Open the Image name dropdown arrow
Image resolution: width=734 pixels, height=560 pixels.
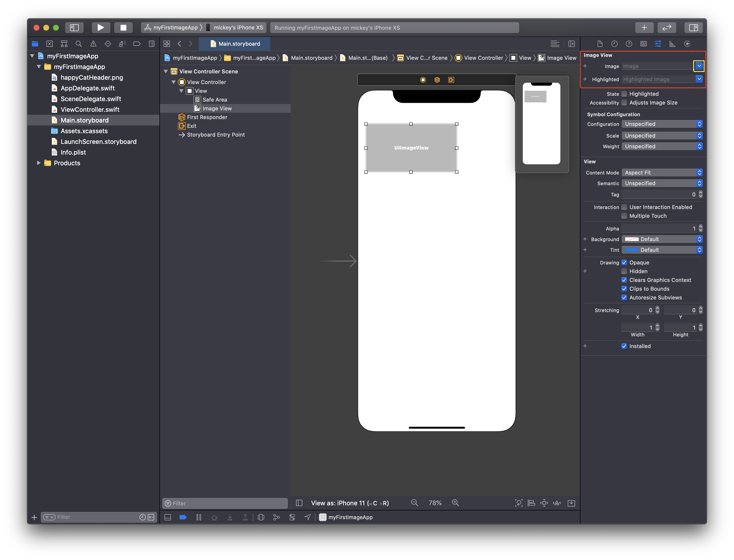click(x=699, y=66)
